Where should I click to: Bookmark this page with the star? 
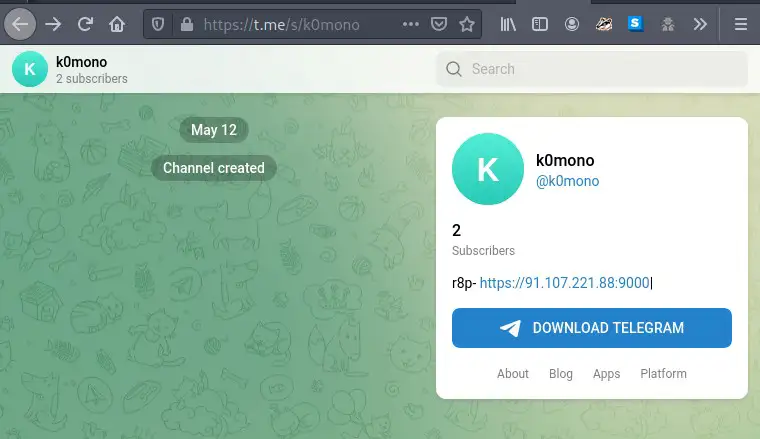tap(466, 23)
